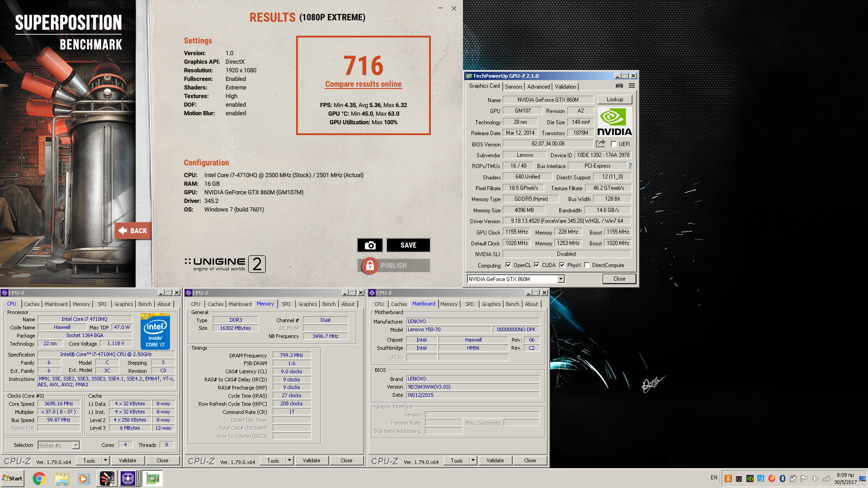The height and width of the screenshot is (488, 868).
Task: Expand Tools dropdown arrow in CPU-Z Memory window
Action: coord(289,460)
